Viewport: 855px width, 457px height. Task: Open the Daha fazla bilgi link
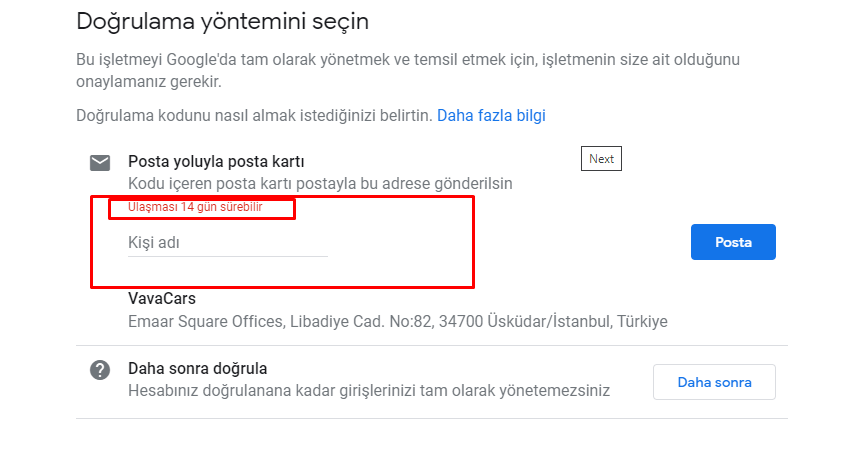click(x=491, y=116)
